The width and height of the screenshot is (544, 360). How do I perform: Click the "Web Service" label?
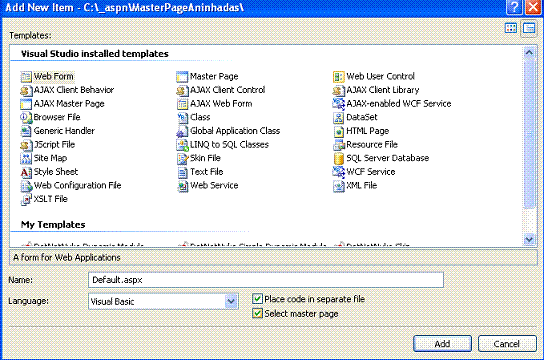(214, 186)
